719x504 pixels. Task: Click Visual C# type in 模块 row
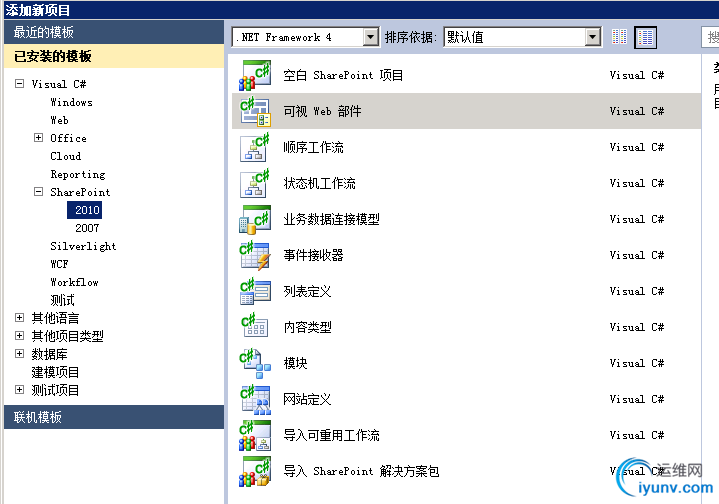tap(636, 363)
